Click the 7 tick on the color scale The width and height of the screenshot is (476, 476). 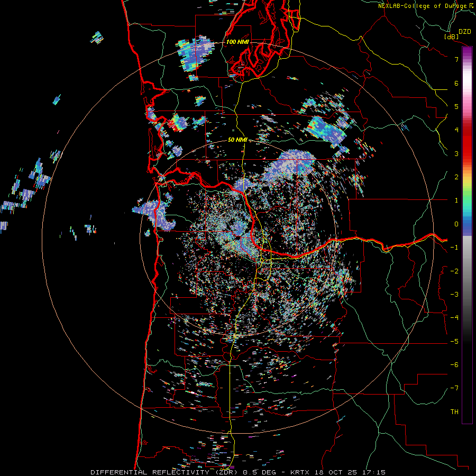[x=456, y=59]
